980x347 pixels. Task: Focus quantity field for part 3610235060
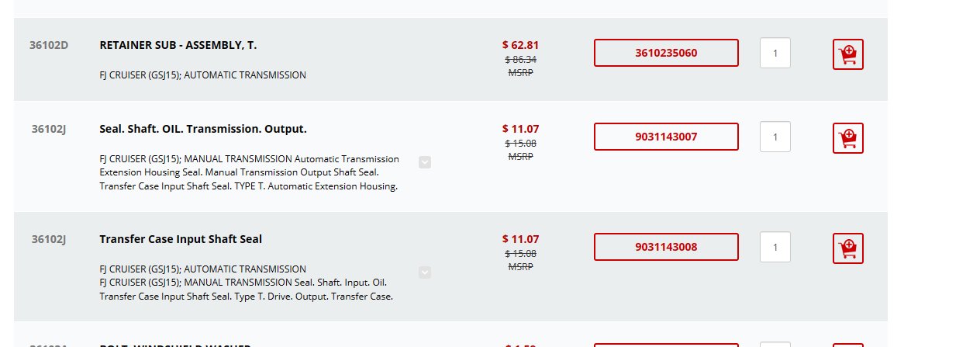coord(775,53)
